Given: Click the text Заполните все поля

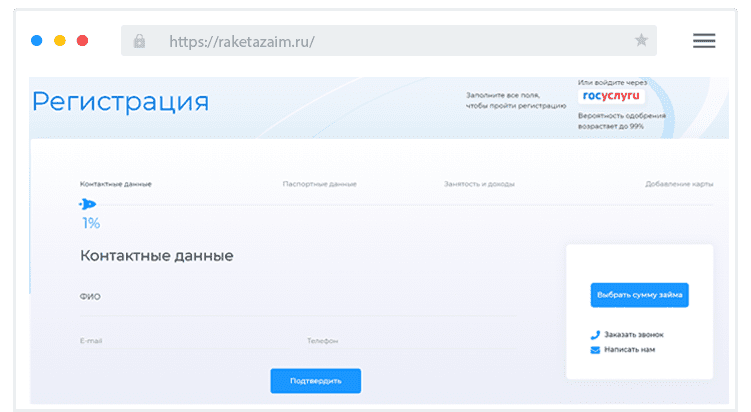Looking at the screenshot, I should (503, 95).
